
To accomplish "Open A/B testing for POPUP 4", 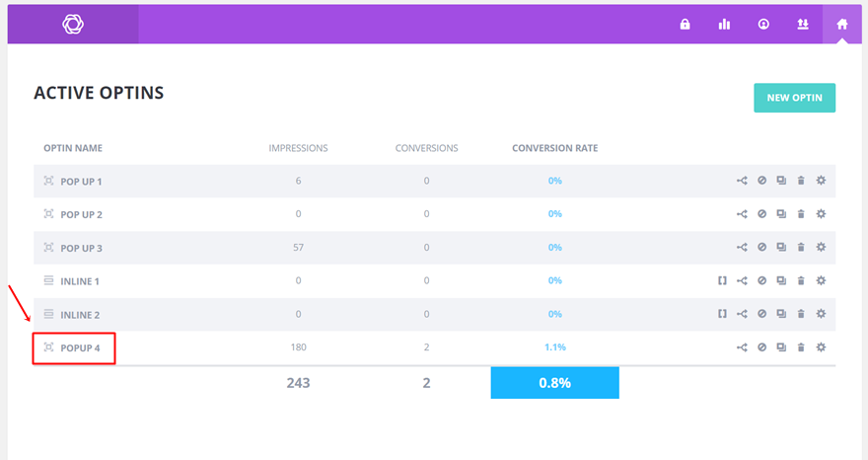I will [x=742, y=347].
